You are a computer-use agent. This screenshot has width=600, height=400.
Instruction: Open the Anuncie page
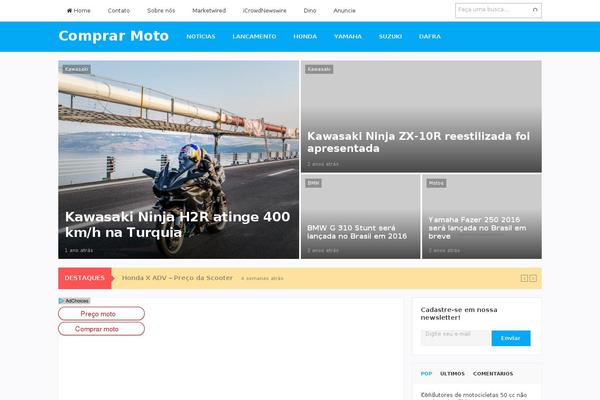pyautogui.click(x=344, y=11)
